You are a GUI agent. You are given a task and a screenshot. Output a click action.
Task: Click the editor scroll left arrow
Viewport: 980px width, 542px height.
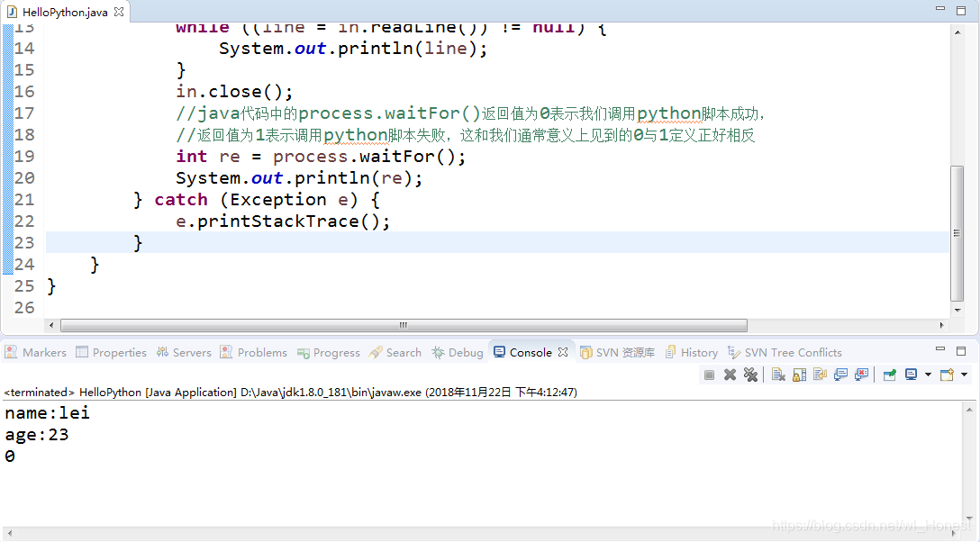pos(51,325)
